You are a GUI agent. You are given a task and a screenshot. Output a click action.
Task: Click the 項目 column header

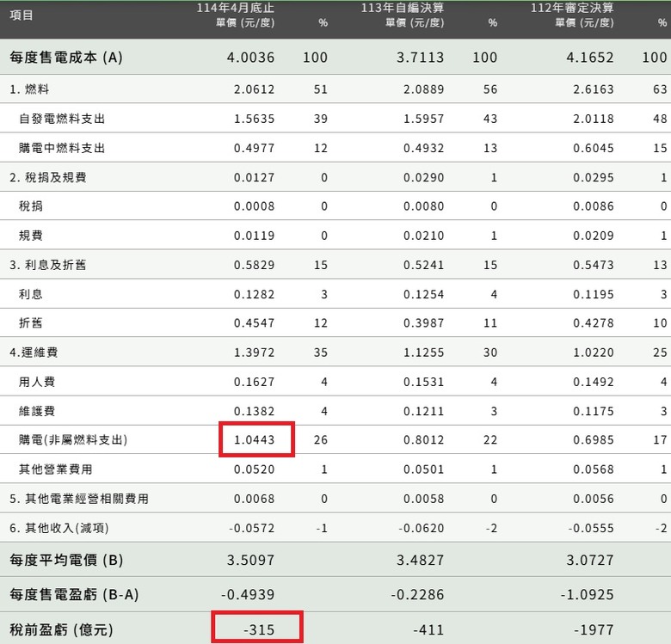click(22, 15)
